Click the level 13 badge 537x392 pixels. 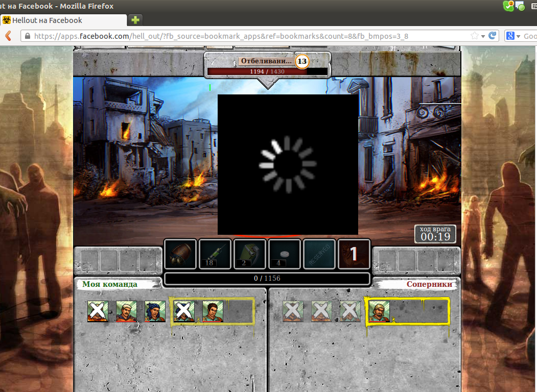tap(302, 61)
